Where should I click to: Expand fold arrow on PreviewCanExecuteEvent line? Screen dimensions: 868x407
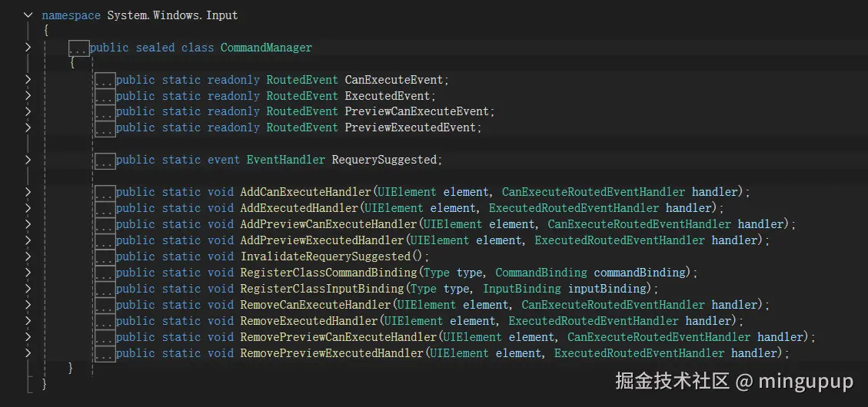[28, 111]
